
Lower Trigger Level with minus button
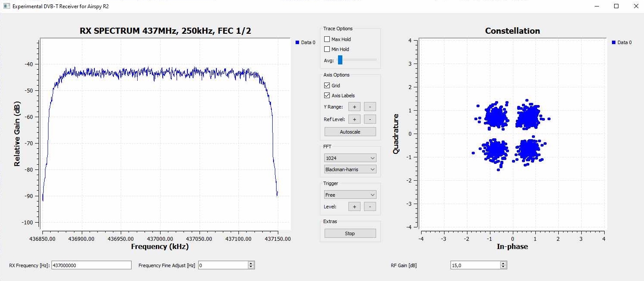pyautogui.click(x=370, y=207)
